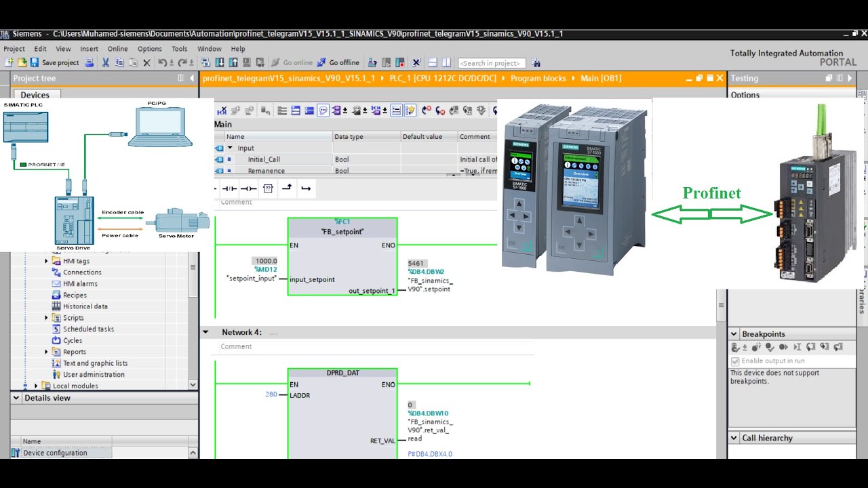This screenshot has height=488, width=868.
Task: Toggle network comments speech-bubble icon
Action: click(323, 110)
